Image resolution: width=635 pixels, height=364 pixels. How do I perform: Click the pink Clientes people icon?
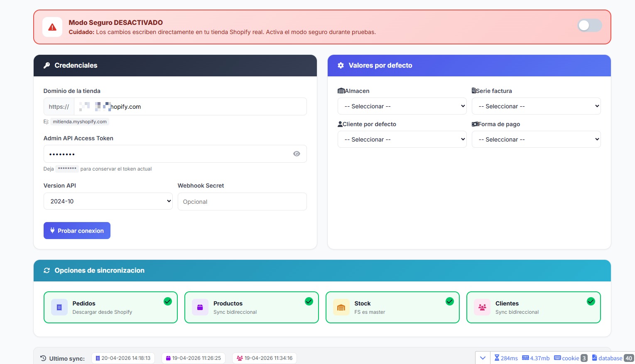coord(482,308)
